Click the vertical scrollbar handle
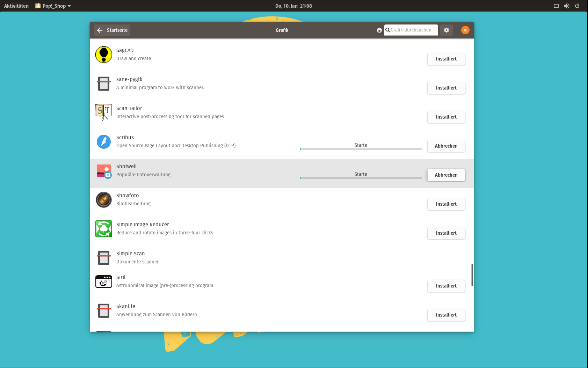Viewport: 588px width, 368px height. pyautogui.click(x=472, y=275)
